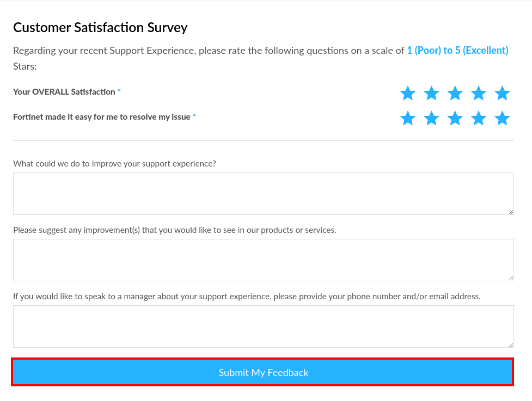Give one star for easy issue resolution
This screenshot has height=401, width=532.
[408, 118]
